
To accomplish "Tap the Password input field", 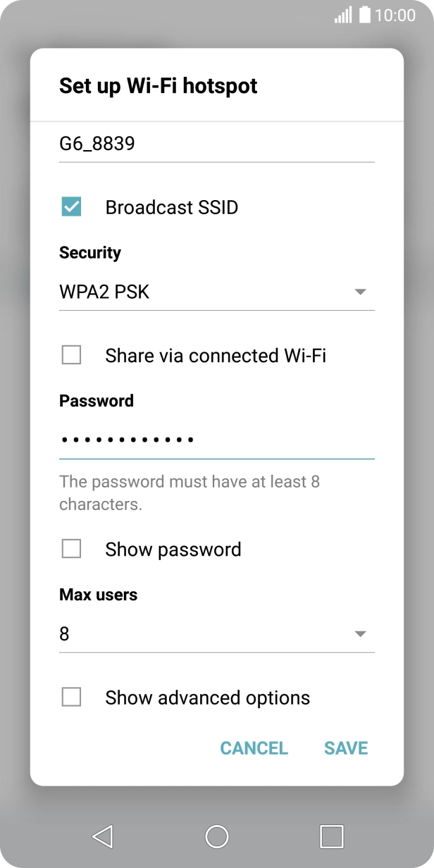I will coord(216,440).
